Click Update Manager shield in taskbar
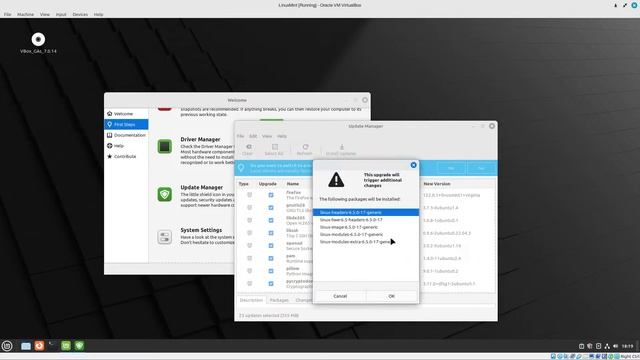Screen dimensions: 640x360 pos(79,346)
